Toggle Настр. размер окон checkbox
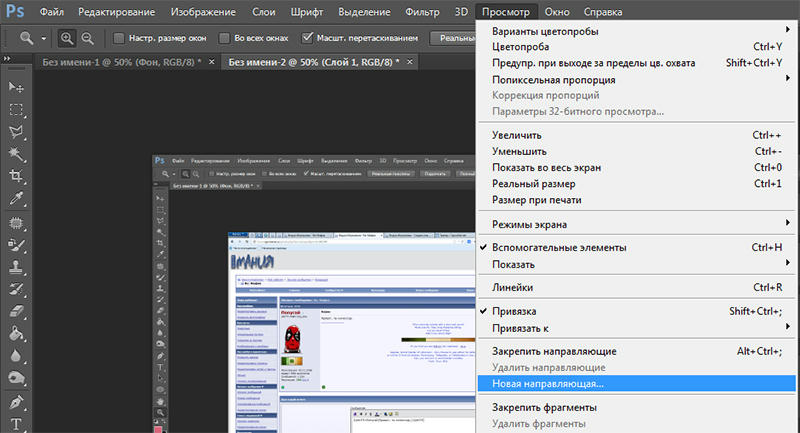800x433 pixels. tap(119, 38)
